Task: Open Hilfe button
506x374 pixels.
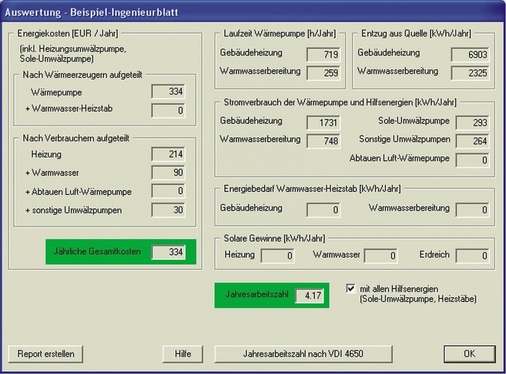Action: tap(183, 354)
